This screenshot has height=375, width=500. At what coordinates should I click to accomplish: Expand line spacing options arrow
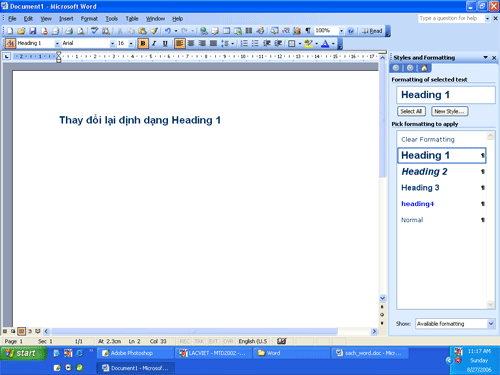tap(232, 43)
